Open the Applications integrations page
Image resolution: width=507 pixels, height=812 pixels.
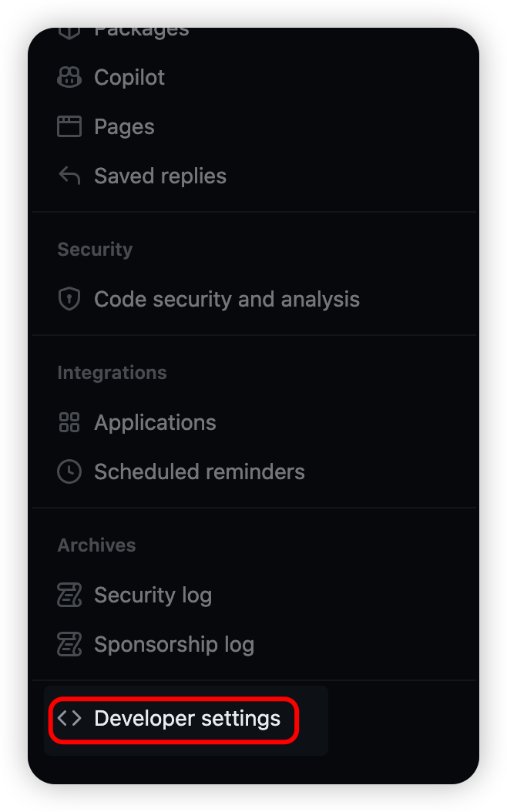pyautogui.click(x=155, y=422)
